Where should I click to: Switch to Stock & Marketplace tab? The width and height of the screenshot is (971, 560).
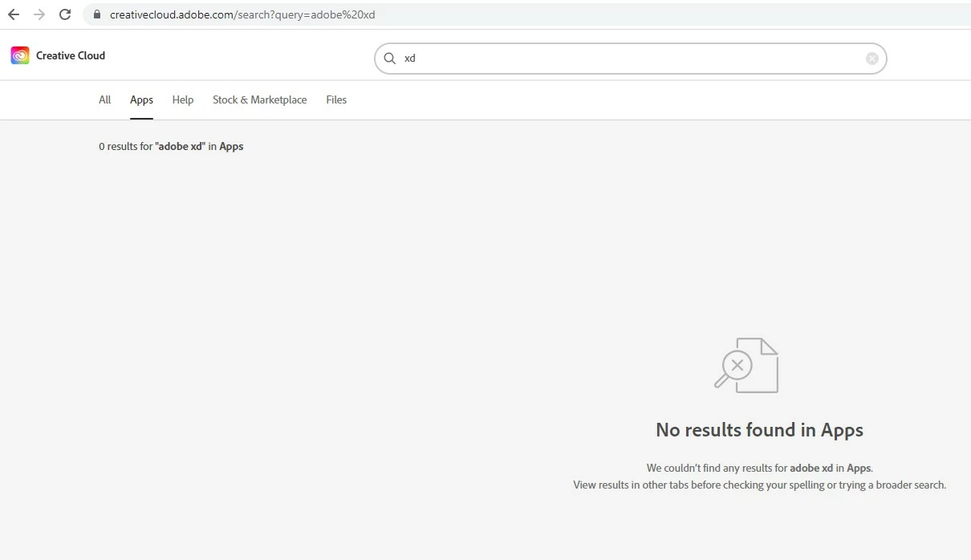click(260, 99)
